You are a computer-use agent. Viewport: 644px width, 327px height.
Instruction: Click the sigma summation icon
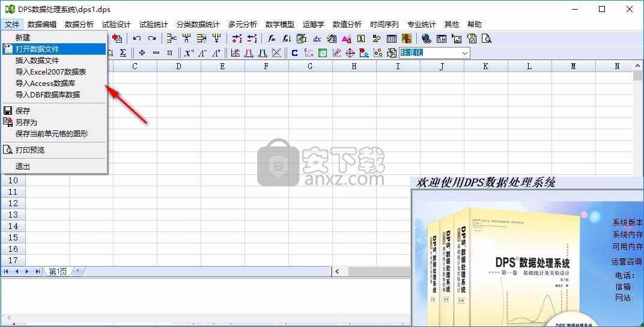click(123, 53)
